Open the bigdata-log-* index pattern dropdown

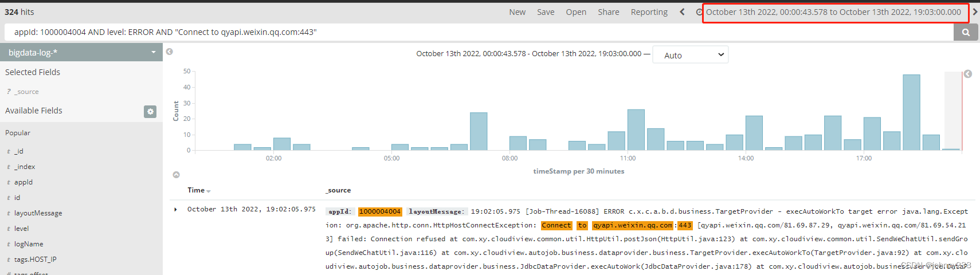(x=81, y=52)
